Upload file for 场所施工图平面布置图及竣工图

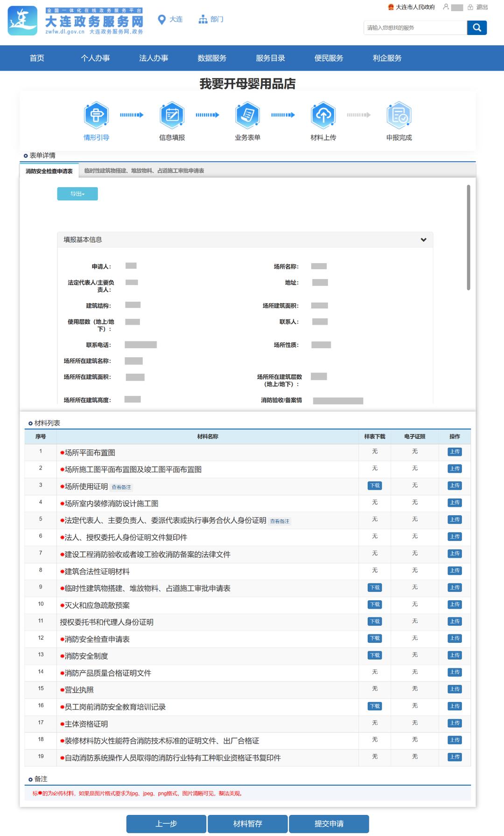pos(455,469)
